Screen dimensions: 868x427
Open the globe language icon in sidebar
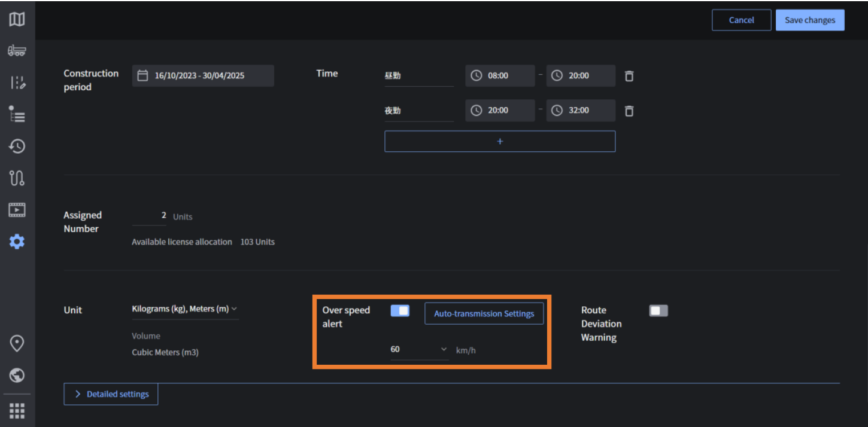(17, 375)
